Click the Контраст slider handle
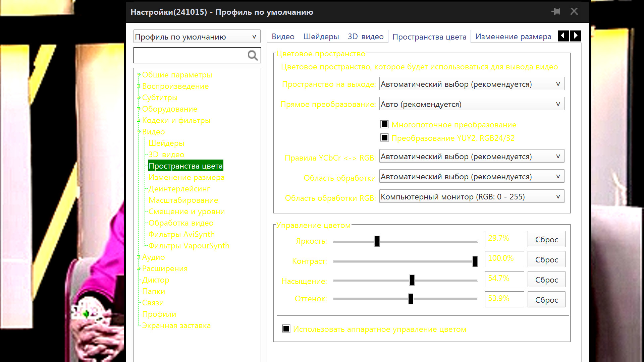This screenshot has height=362, width=644. [x=475, y=261]
